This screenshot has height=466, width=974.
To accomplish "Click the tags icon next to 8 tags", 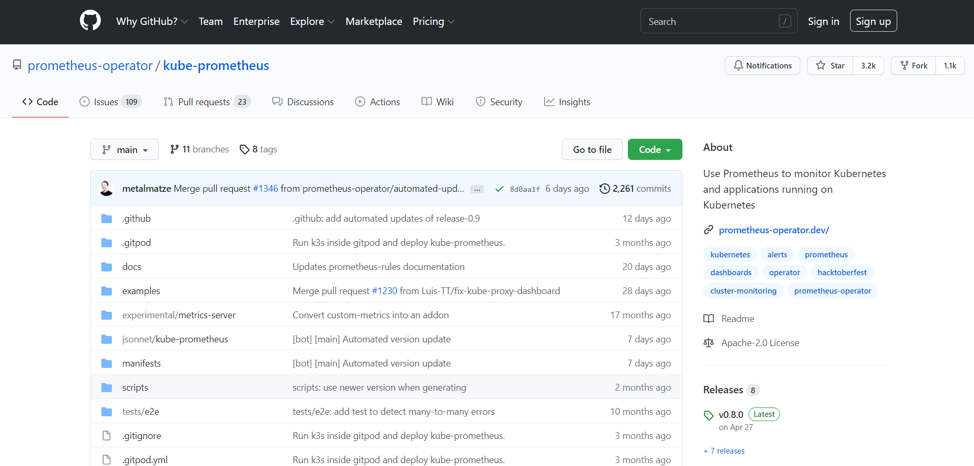I will [244, 150].
